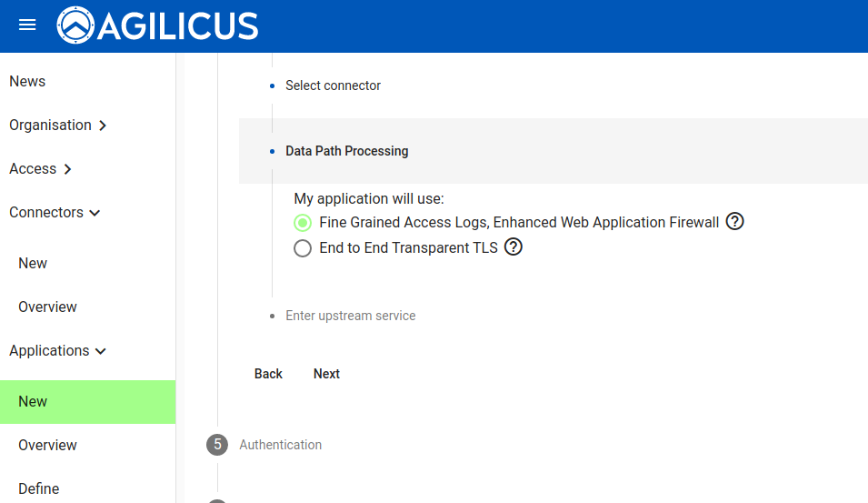Image resolution: width=868 pixels, height=503 pixels.
Task: Click the 'My application will use:' label
Action: 369,198
